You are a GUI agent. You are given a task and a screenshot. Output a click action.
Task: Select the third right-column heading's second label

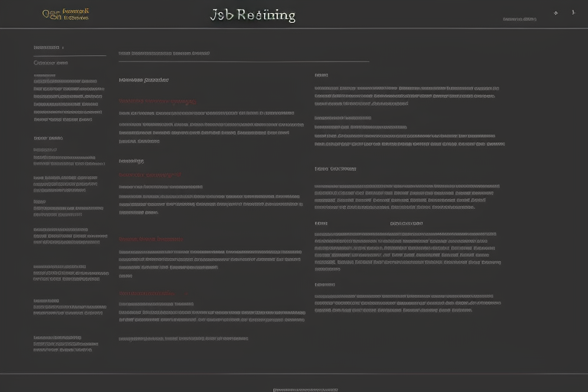coord(406,224)
